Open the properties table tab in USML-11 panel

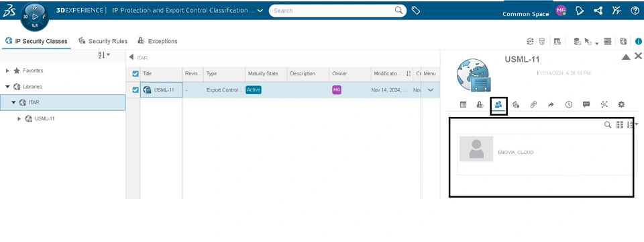463,105
